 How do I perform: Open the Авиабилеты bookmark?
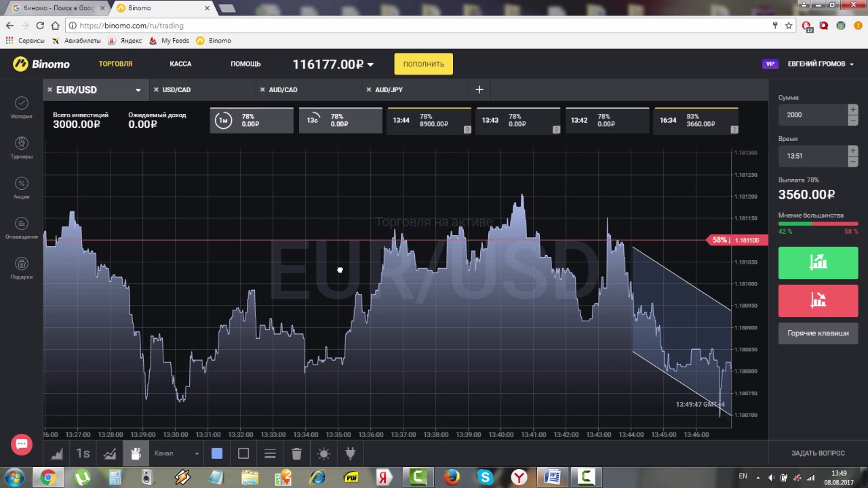[x=77, y=41]
